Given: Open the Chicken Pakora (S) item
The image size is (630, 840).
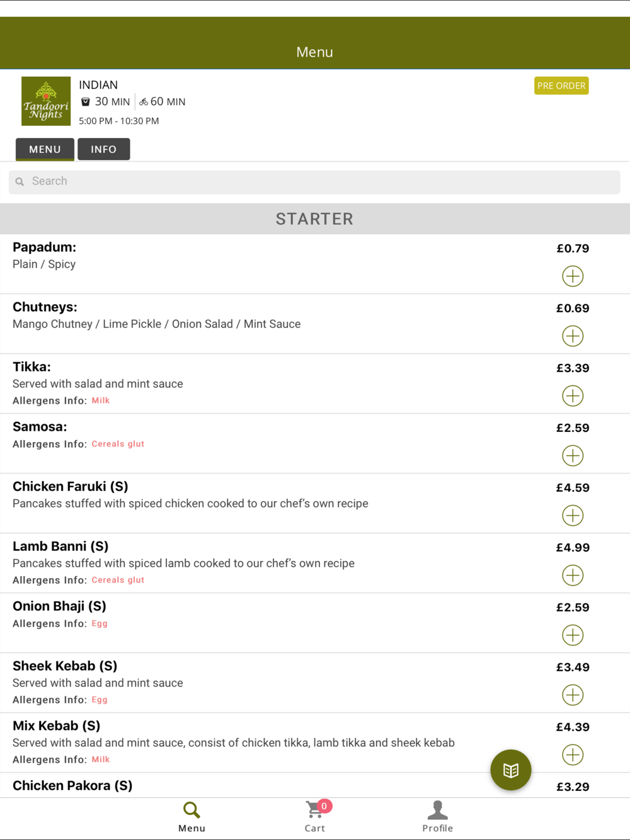Looking at the screenshot, I should click(72, 786).
